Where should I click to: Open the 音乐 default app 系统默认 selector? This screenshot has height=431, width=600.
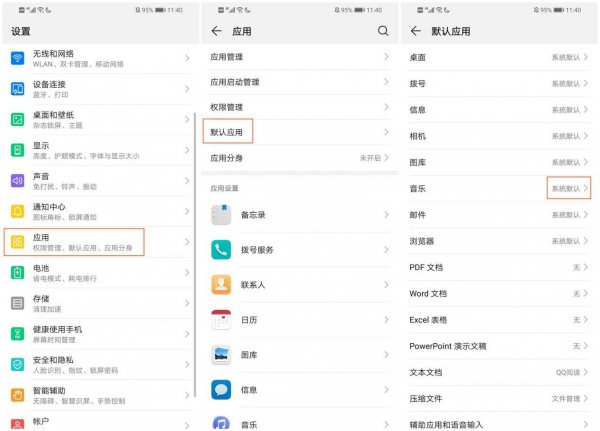pos(569,188)
